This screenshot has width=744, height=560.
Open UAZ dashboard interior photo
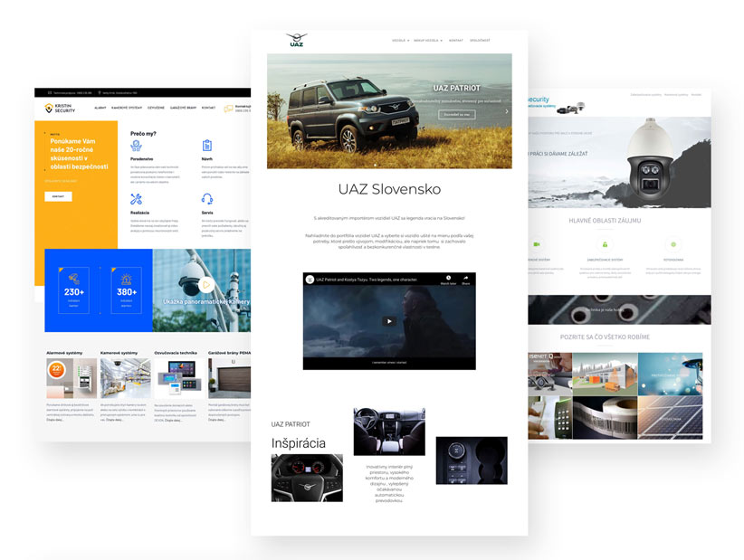tap(389, 432)
